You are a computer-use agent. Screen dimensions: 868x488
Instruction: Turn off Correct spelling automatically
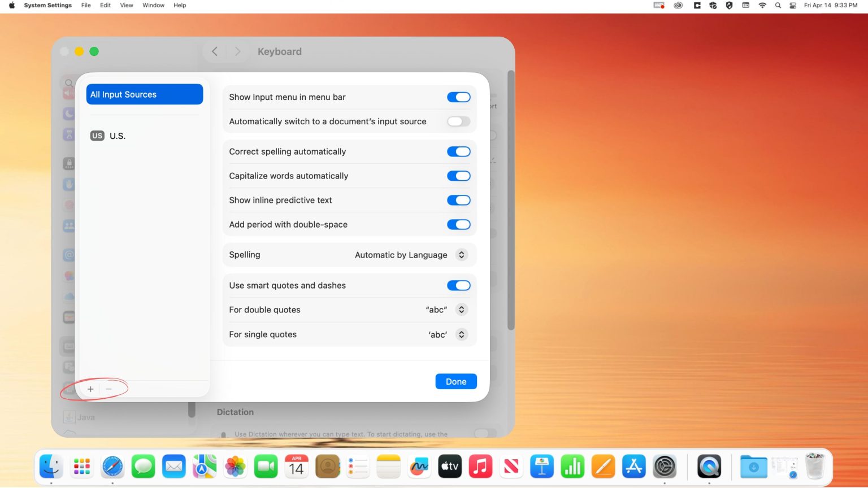(x=458, y=151)
